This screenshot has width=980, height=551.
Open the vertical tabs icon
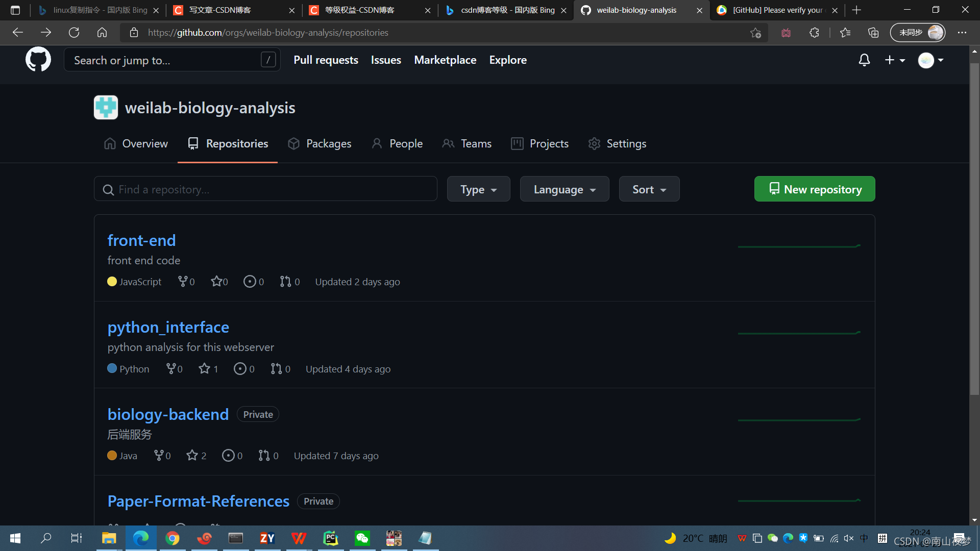click(15, 10)
